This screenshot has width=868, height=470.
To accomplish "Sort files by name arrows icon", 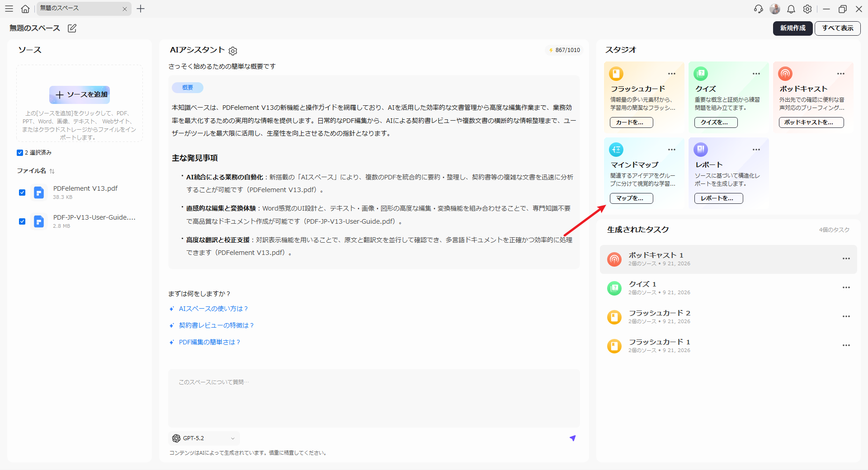I will 52,171.
